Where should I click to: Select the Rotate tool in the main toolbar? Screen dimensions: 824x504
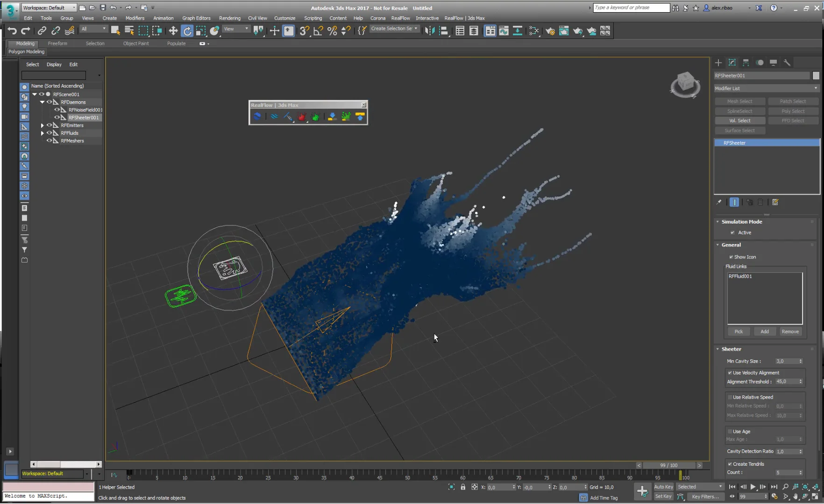(x=187, y=31)
